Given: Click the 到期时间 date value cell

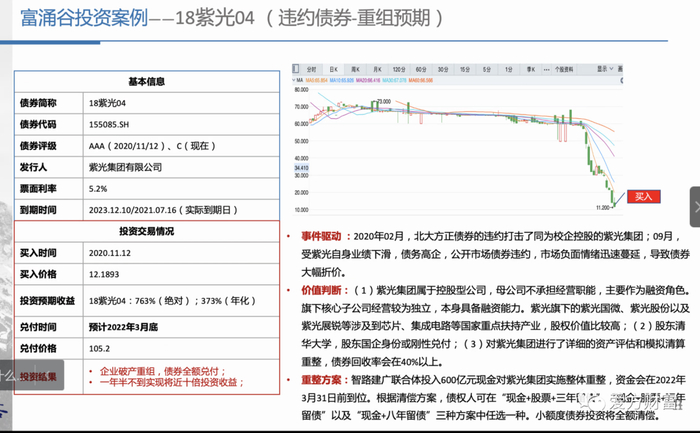Looking at the screenshot, I should click(181, 210).
